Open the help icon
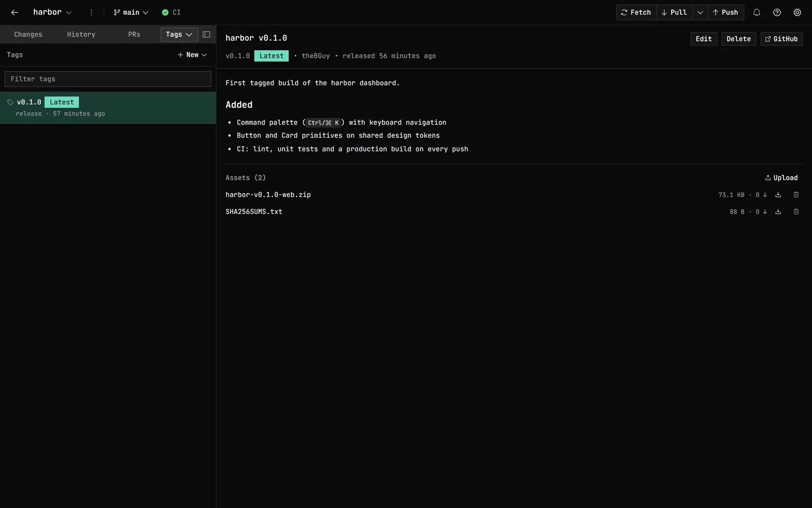 (777, 12)
